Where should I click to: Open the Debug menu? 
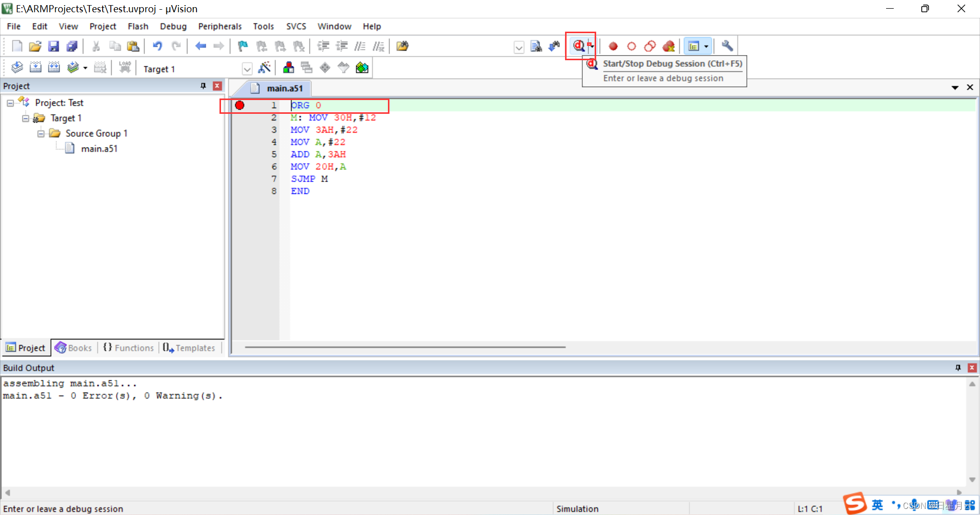click(173, 26)
